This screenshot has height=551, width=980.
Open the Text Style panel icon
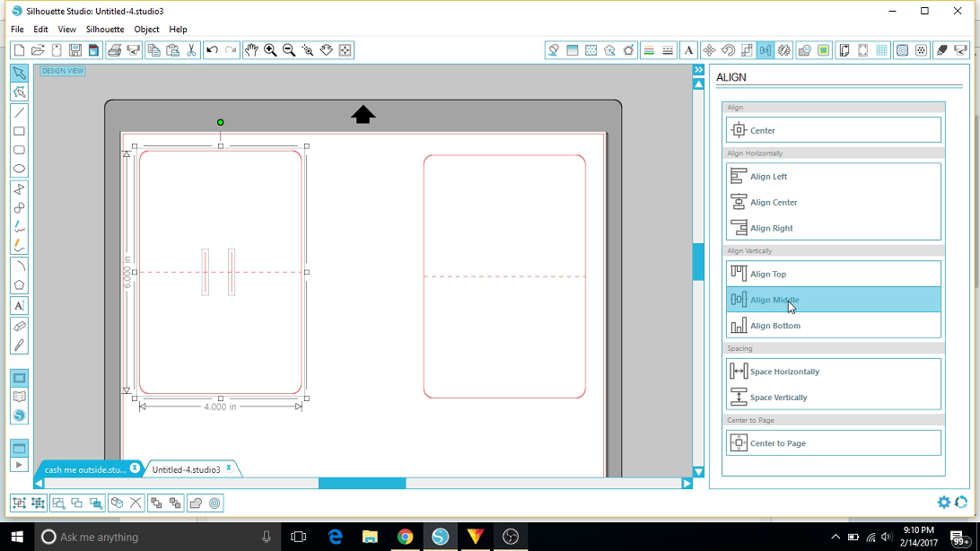(x=688, y=50)
